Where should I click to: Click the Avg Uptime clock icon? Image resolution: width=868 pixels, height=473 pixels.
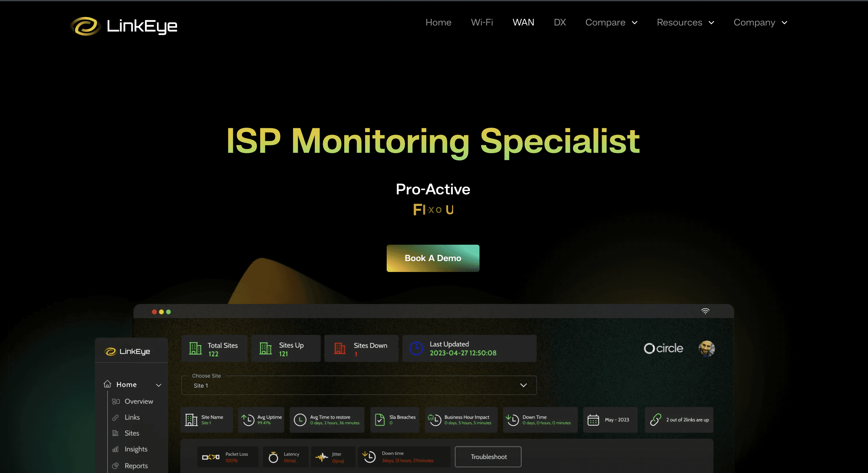click(x=248, y=420)
